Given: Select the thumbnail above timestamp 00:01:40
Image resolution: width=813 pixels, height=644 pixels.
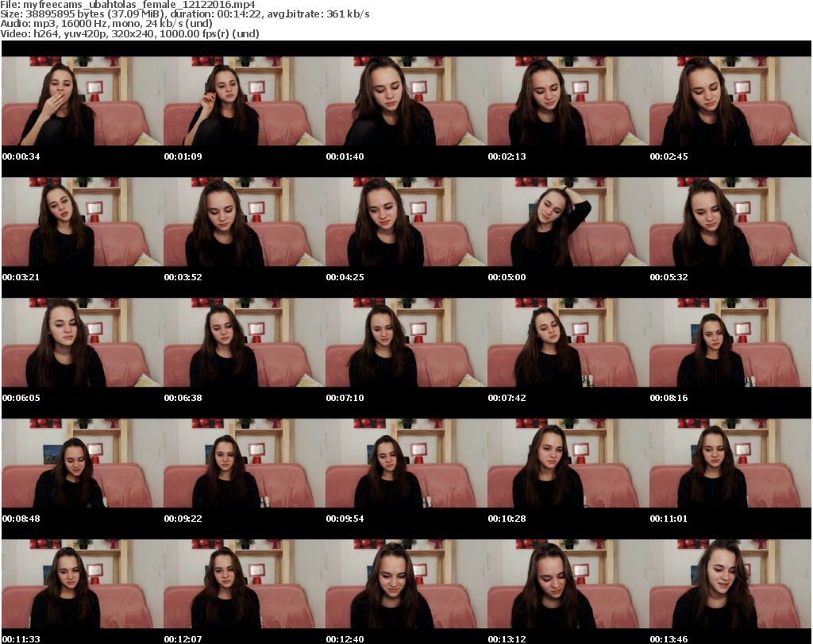Looking at the screenshot, I should point(406,101).
